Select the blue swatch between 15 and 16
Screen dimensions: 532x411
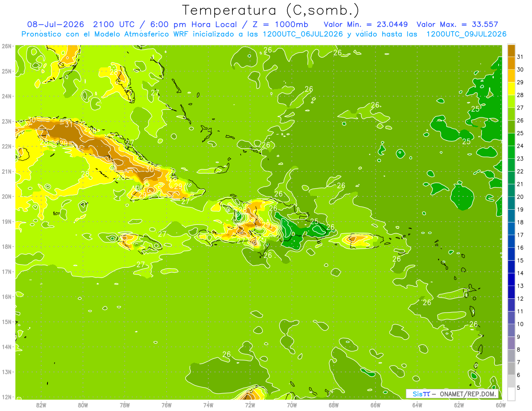point(511,254)
